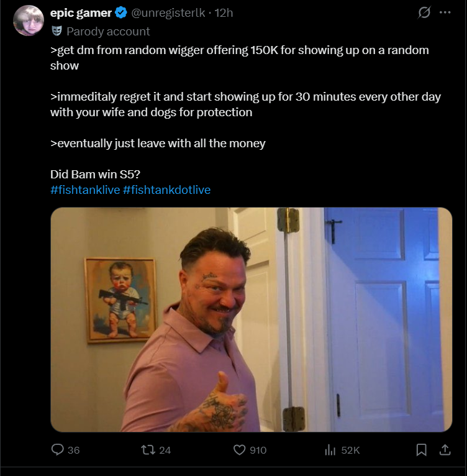Open the epic gamer display name
The image size is (467, 476).
click(81, 13)
